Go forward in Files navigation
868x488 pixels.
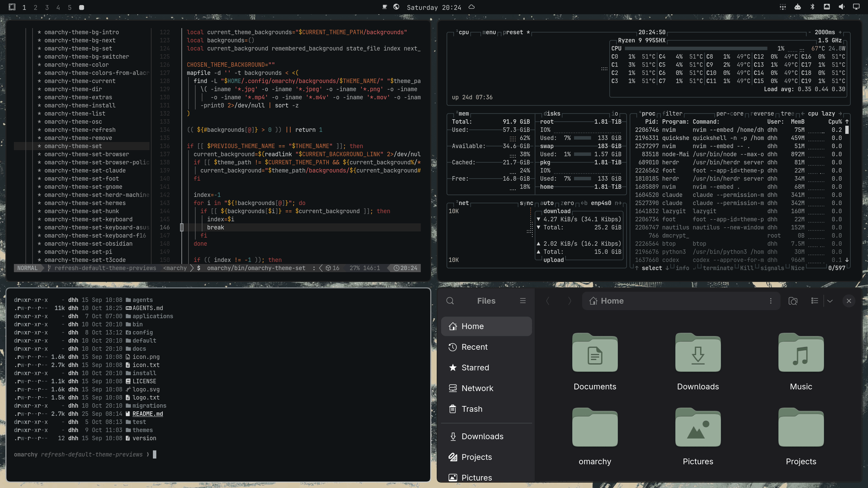[x=570, y=301]
